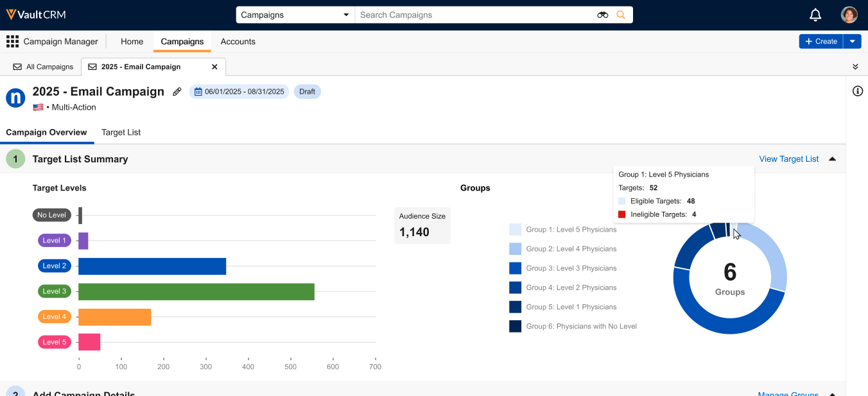Viewport: 868px width, 396px height.
Task: Expand the Create button dropdown arrow
Action: pyautogui.click(x=852, y=42)
